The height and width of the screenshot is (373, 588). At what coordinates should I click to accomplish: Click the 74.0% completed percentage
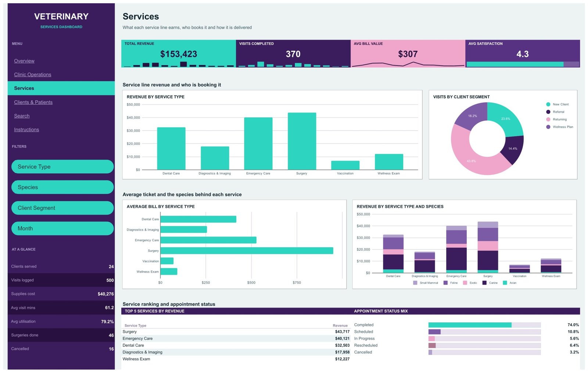point(573,325)
